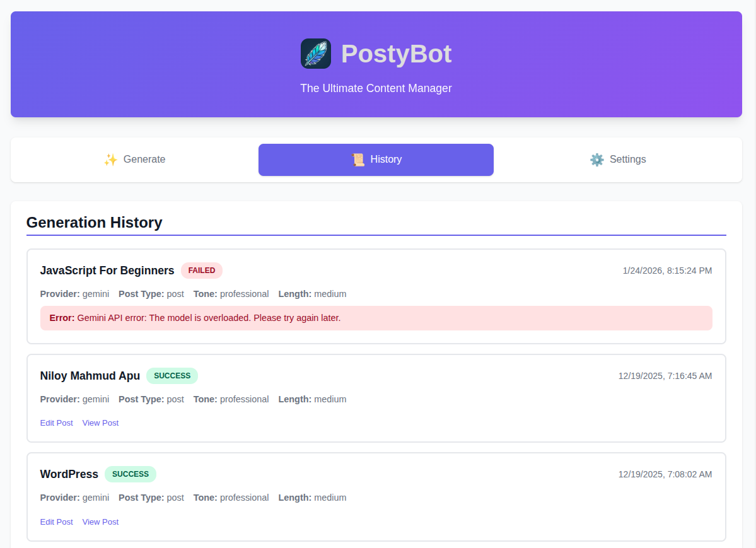Click the JavaScript For Beginners title
This screenshot has width=756, height=548.
pyautogui.click(x=107, y=271)
